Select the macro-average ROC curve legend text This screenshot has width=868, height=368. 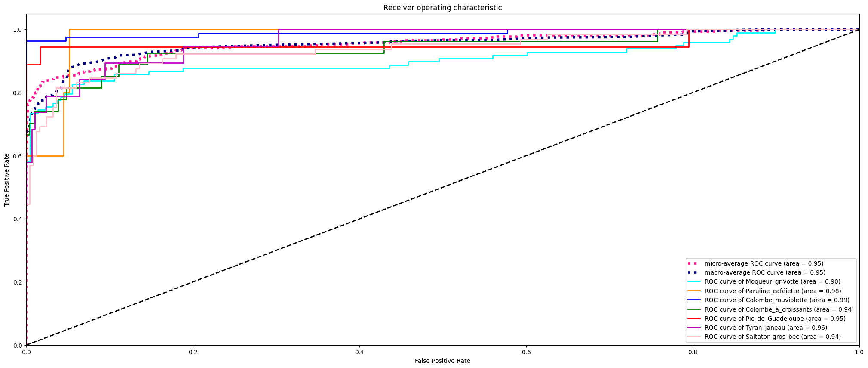point(765,272)
